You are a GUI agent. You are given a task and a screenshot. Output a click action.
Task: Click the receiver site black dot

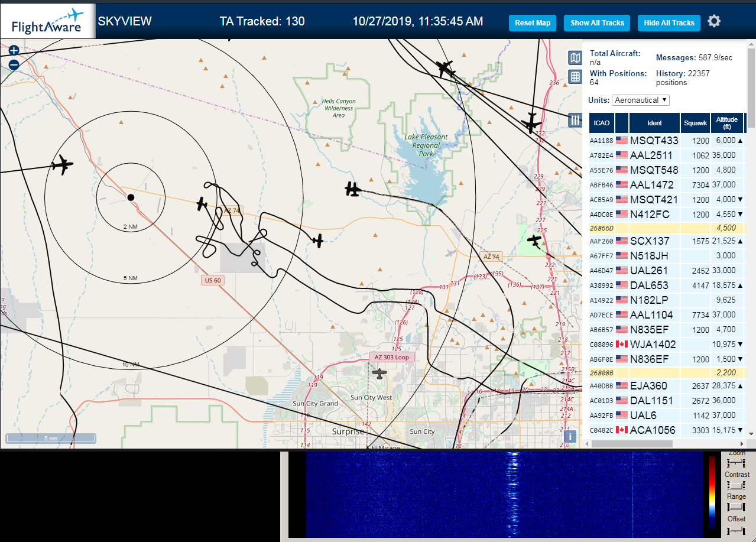131,197
